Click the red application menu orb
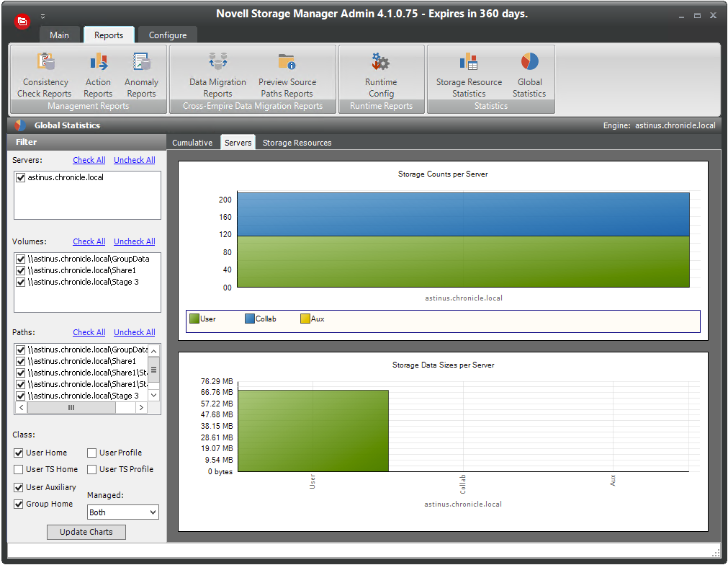 tap(22, 21)
